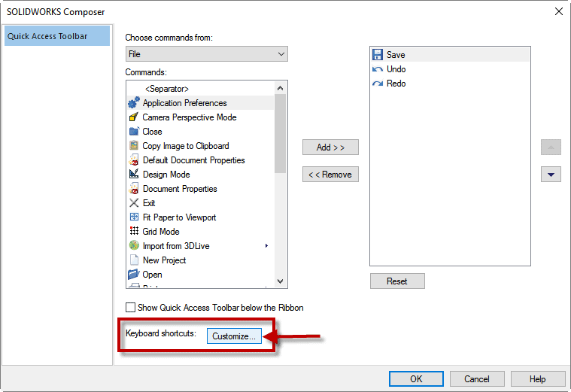Select the Design Mode text

(x=166, y=175)
